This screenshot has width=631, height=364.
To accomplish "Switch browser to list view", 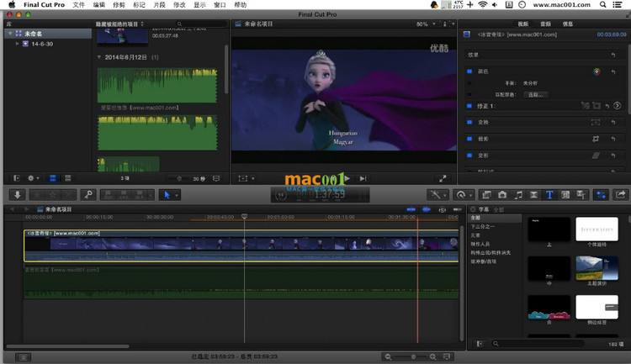I will click(68, 178).
